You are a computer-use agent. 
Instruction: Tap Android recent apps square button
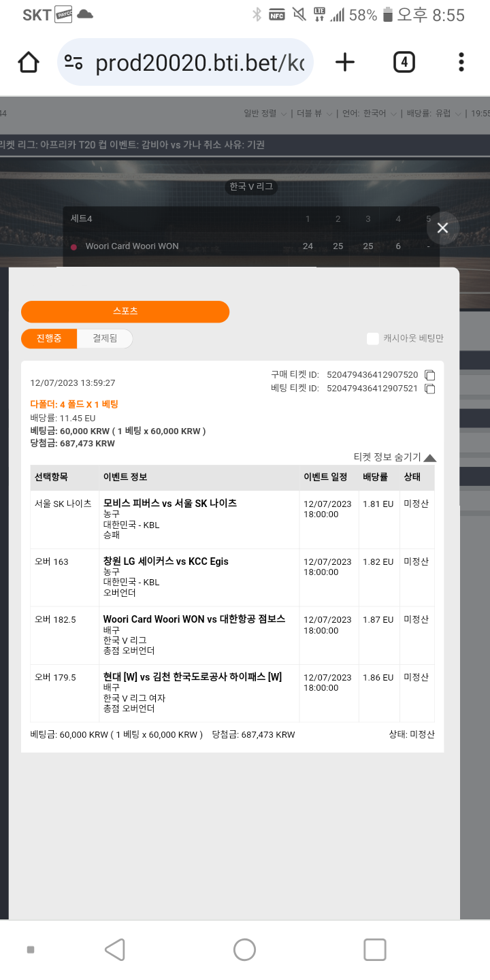375,949
